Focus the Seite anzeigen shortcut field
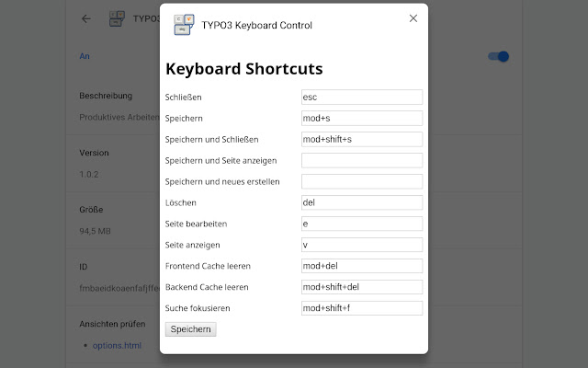 click(362, 245)
